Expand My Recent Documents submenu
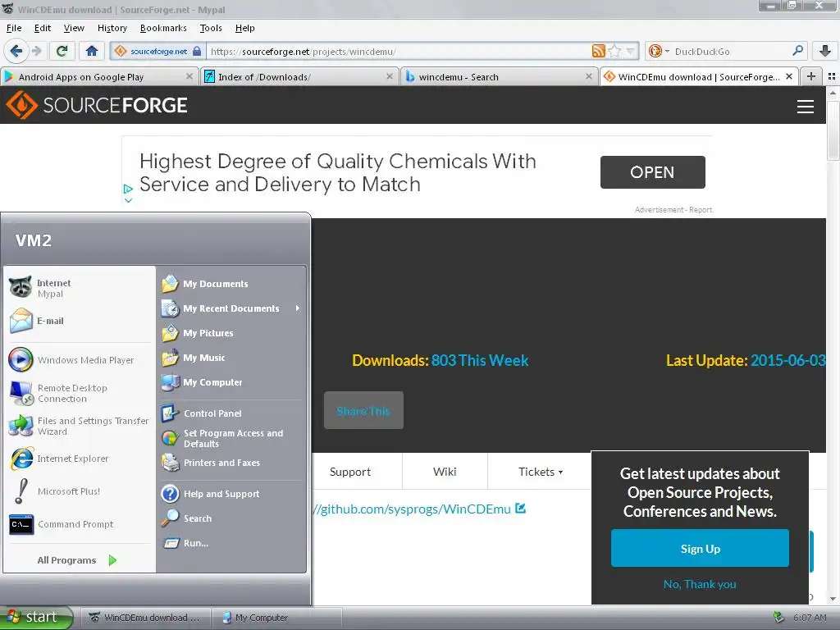 [231, 308]
